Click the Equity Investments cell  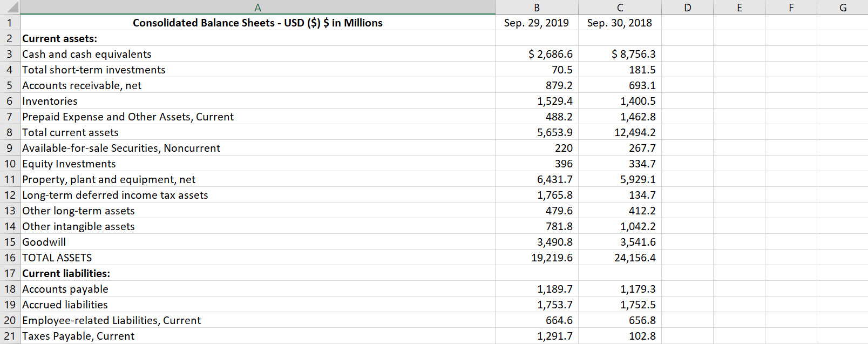tap(258, 164)
